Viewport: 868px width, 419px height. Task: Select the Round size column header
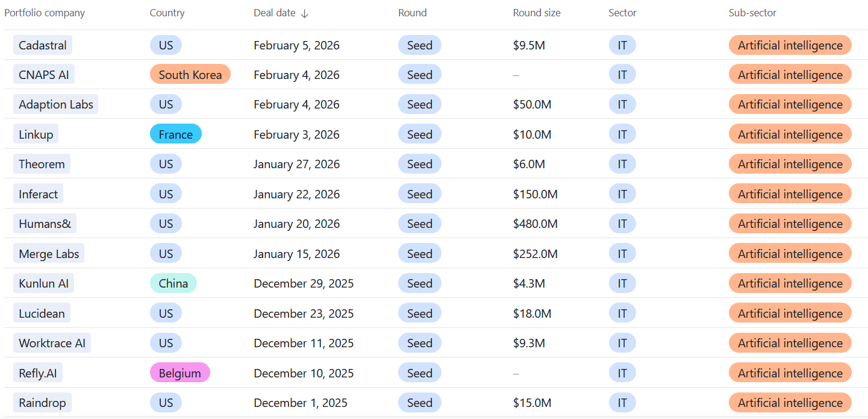click(x=536, y=13)
